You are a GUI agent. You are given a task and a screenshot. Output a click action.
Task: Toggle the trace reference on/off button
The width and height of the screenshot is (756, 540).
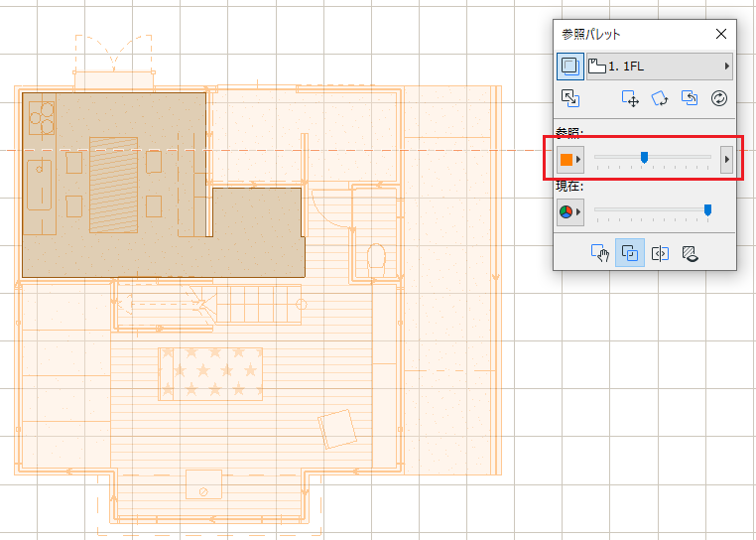(570, 67)
